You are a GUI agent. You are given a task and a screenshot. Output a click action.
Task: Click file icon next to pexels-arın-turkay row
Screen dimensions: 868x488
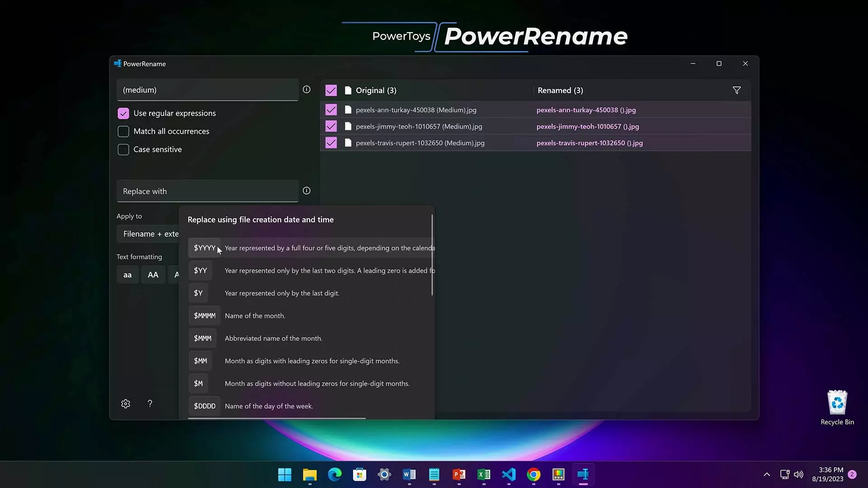pos(348,110)
